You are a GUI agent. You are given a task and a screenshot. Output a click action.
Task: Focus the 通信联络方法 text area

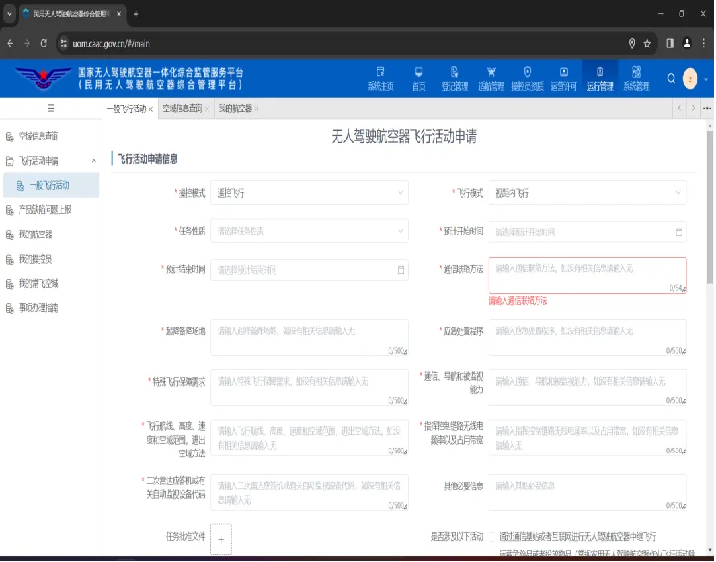588,275
